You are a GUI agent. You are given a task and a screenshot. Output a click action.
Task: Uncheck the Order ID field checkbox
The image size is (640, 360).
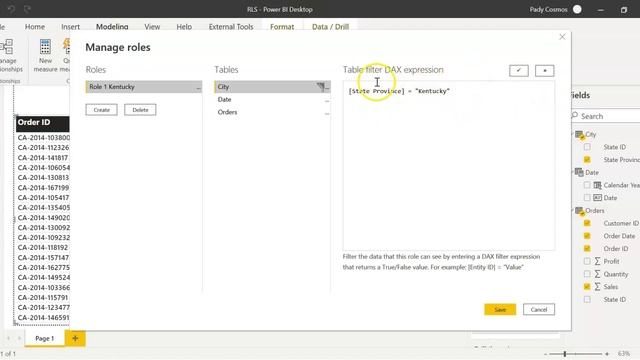(587, 249)
